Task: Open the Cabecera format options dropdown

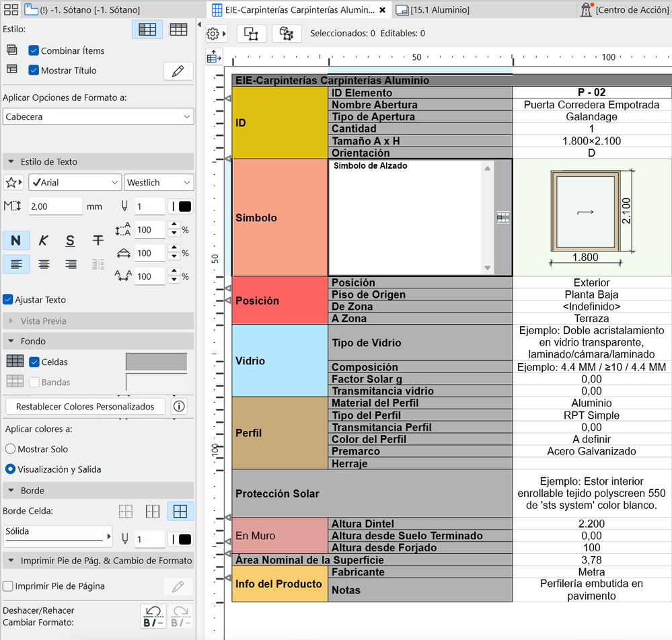Action: point(98,117)
